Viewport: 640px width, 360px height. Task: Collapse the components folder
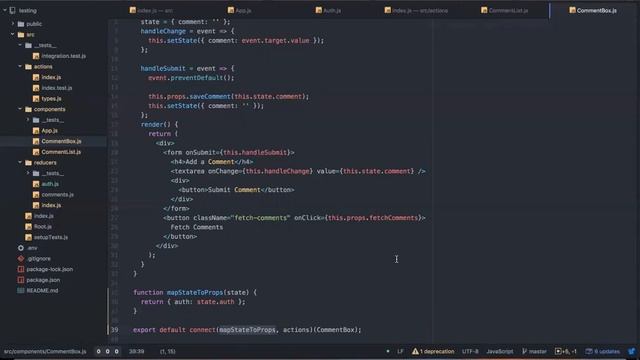tap(20, 109)
